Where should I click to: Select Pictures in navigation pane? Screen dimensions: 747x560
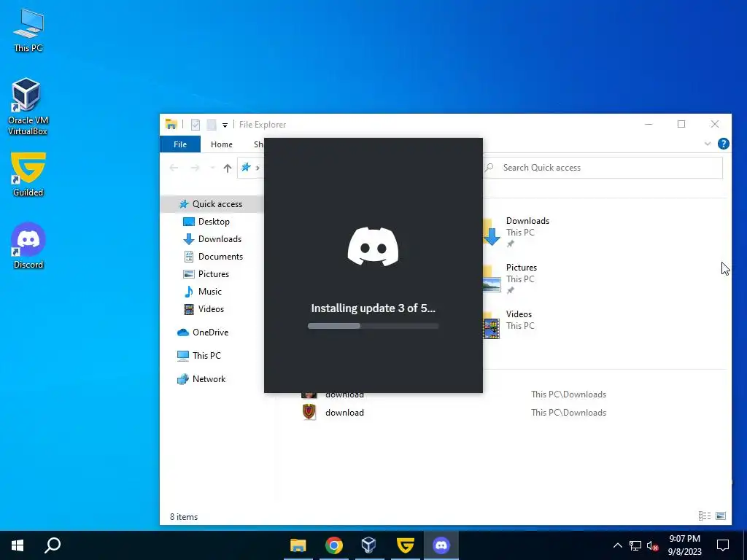point(206,274)
